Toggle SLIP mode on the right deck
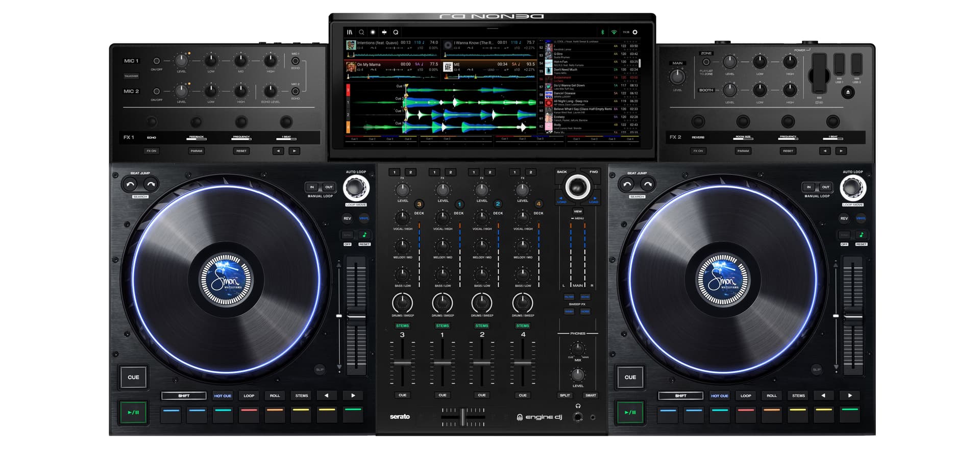The height and width of the screenshot is (451, 980). click(x=817, y=369)
